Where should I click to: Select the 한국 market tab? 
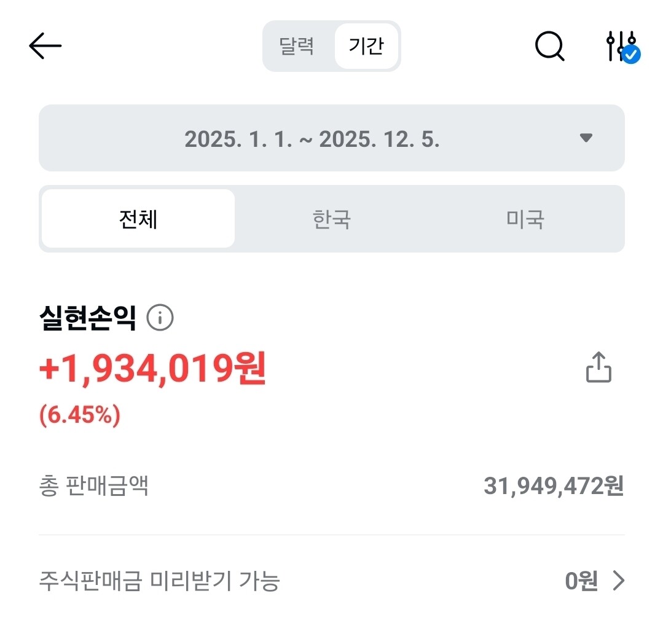(x=331, y=219)
